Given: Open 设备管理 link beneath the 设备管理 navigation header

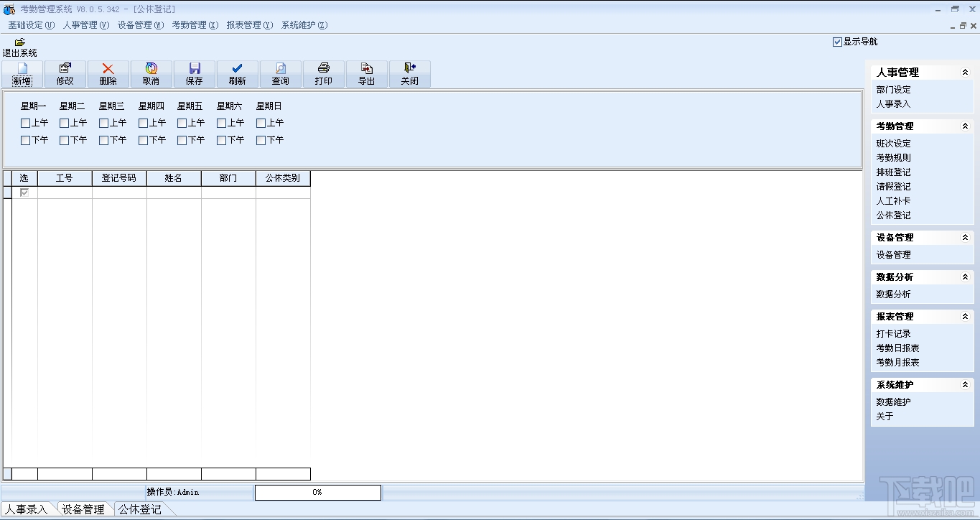Looking at the screenshot, I should click(893, 255).
